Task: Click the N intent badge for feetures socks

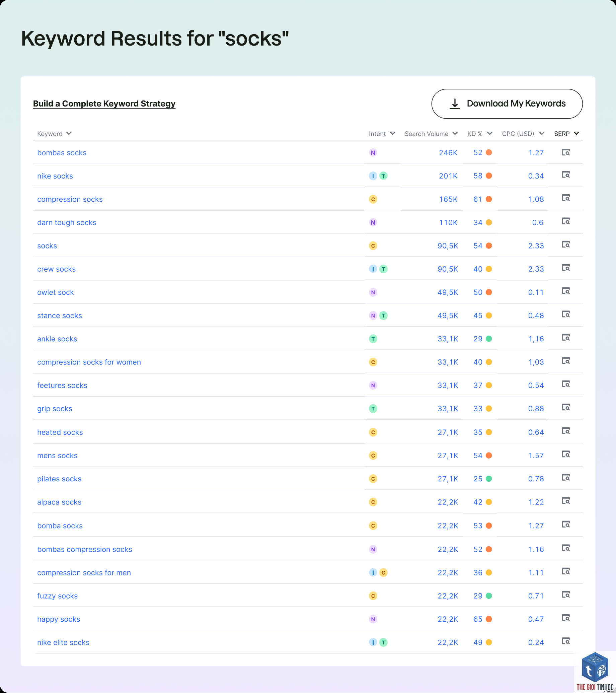Action: [x=373, y=385]
